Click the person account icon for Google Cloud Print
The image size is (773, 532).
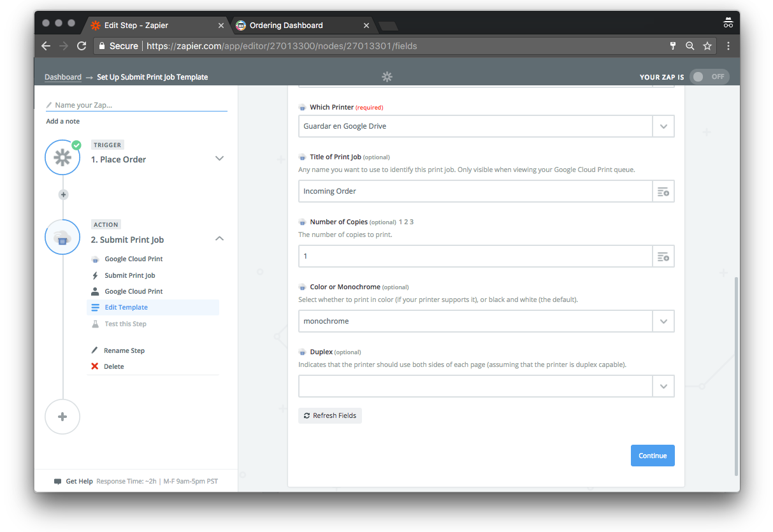coord(95,291)
